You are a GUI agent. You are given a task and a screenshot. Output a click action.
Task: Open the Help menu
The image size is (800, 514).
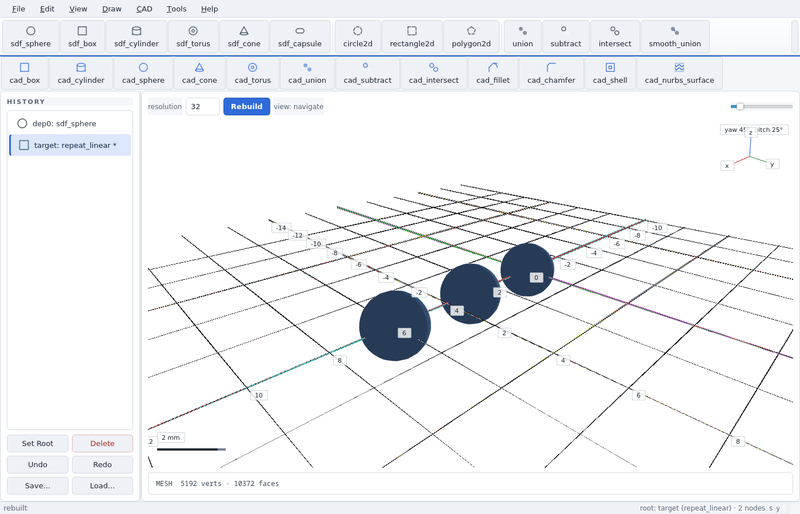click(209, 9)
